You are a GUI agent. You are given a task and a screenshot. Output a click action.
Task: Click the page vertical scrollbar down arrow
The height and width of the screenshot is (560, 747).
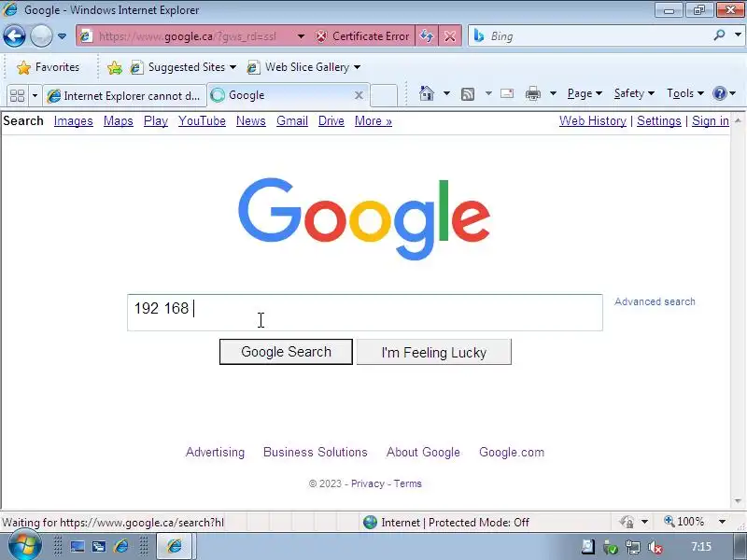[x=738, y=500]
